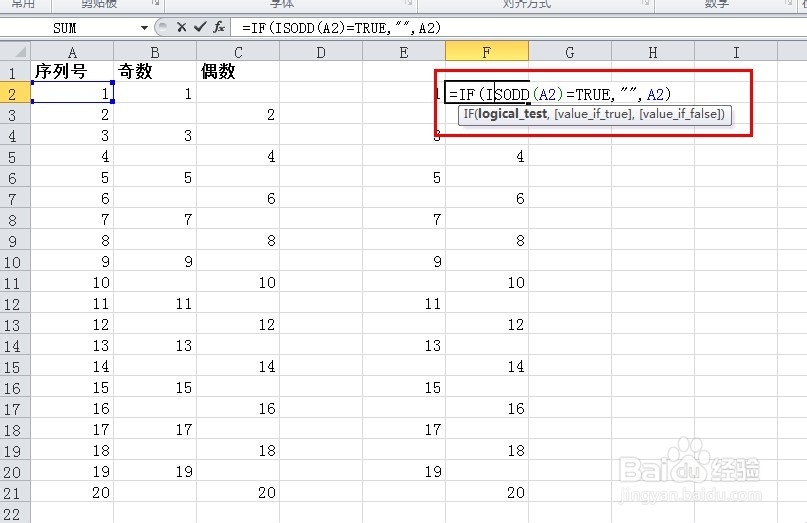The width and height of the screenshot is (807, 523).
Task: Select row 21 header
Action: point(15,493)
